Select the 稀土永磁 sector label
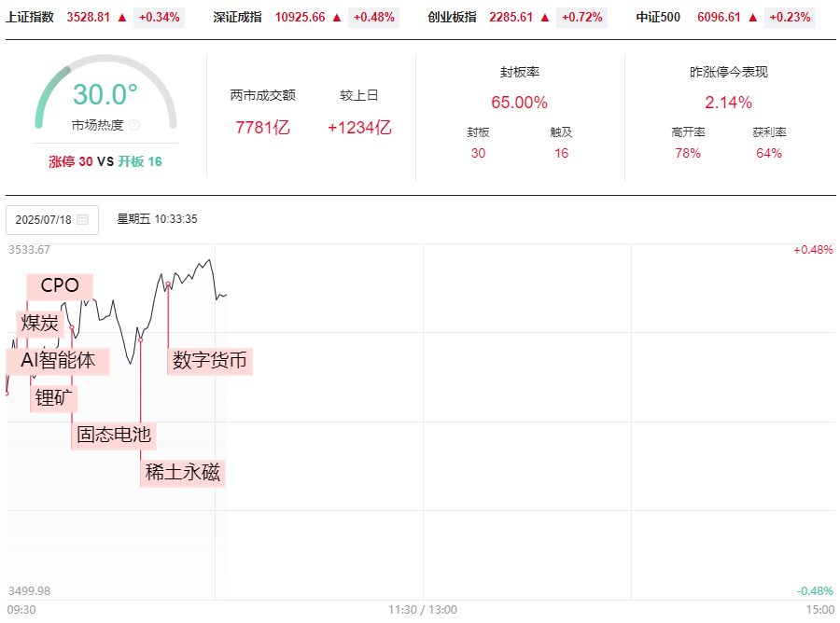Screen dimensions: 840x623 (x=182, y=473)
